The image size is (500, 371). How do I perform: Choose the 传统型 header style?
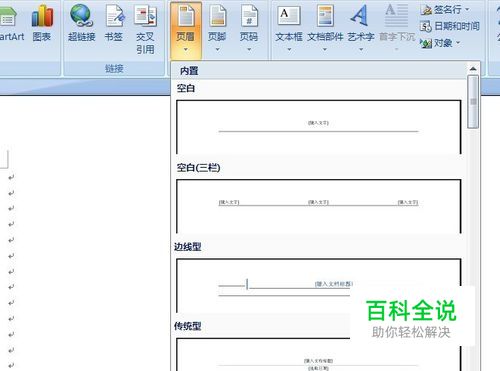click(319, 354)
